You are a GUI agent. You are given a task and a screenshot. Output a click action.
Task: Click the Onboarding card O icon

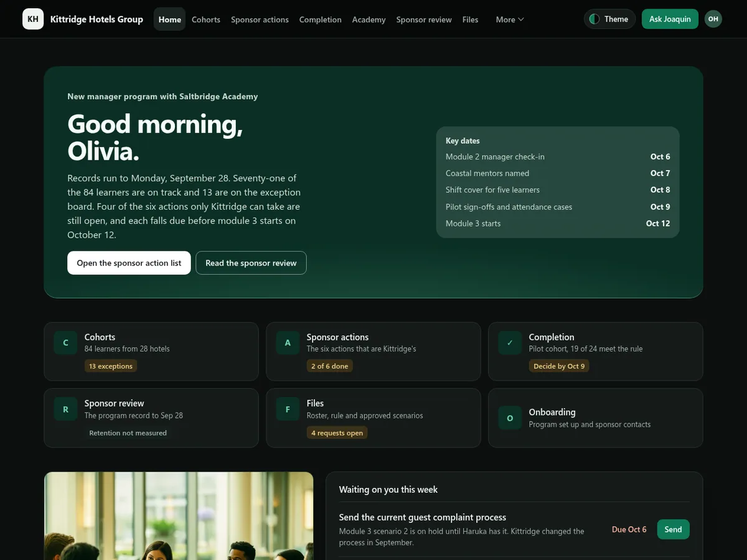[510, 418]
